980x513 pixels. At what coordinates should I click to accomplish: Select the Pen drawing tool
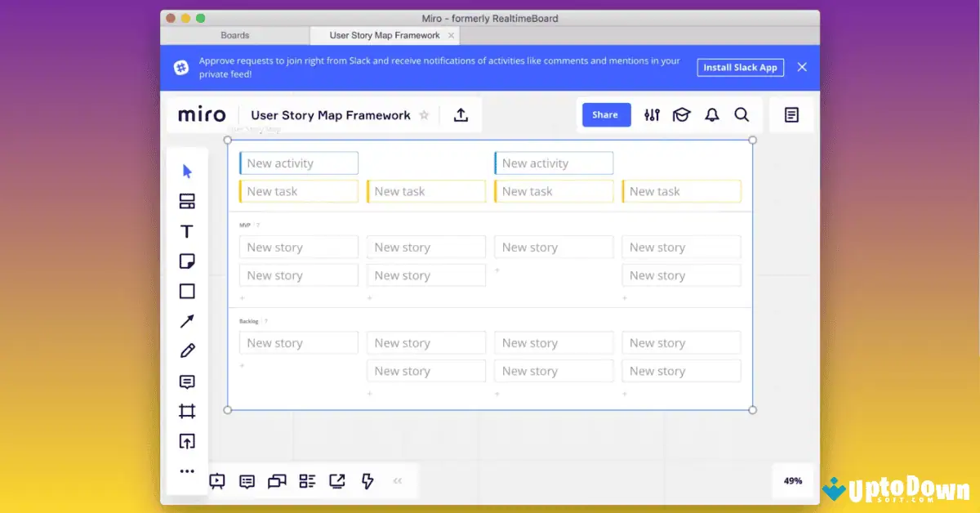187,351
